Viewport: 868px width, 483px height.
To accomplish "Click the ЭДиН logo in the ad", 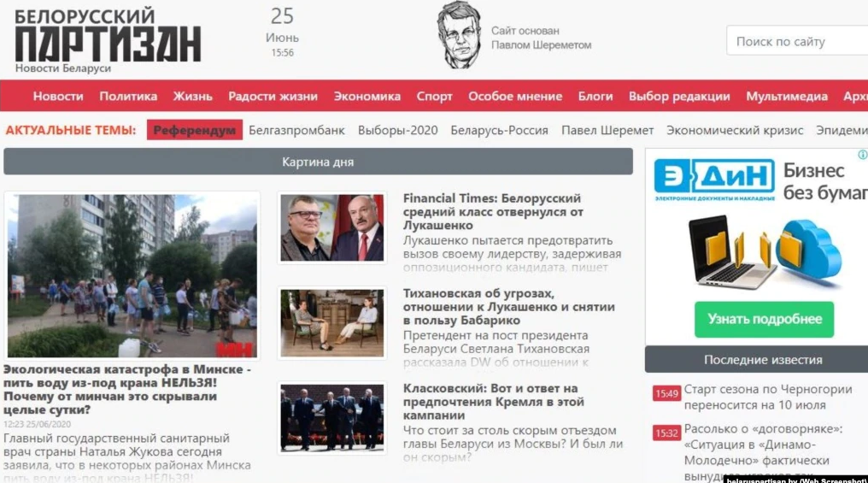I will pos(714,180).
